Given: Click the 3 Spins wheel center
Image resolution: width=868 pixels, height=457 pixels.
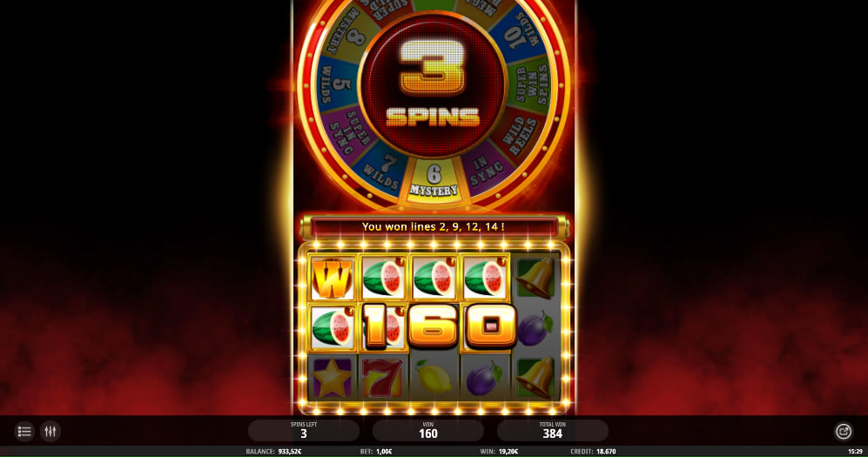Looking at the screenshot, I should click(433, 84).
